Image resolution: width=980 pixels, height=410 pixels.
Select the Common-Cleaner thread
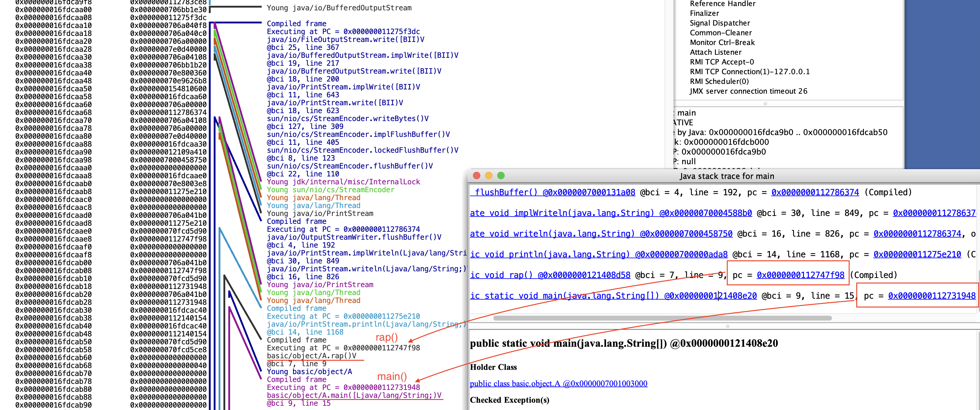coord(720,33)
